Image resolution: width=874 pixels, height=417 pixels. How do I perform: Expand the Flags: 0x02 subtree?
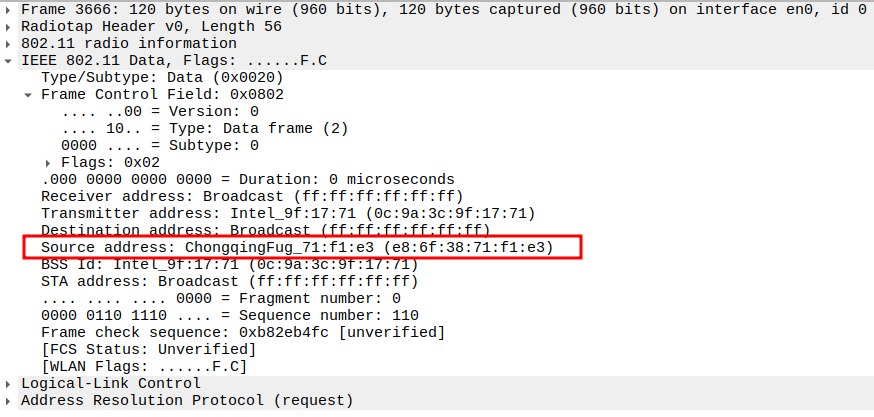click(49, 162)
